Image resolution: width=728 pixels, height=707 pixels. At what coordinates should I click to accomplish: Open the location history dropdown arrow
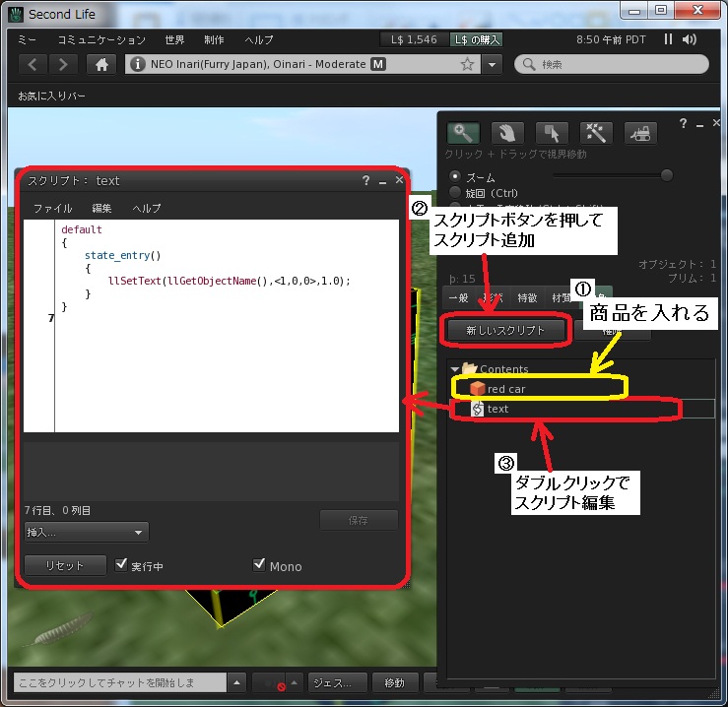pos(492,64)
